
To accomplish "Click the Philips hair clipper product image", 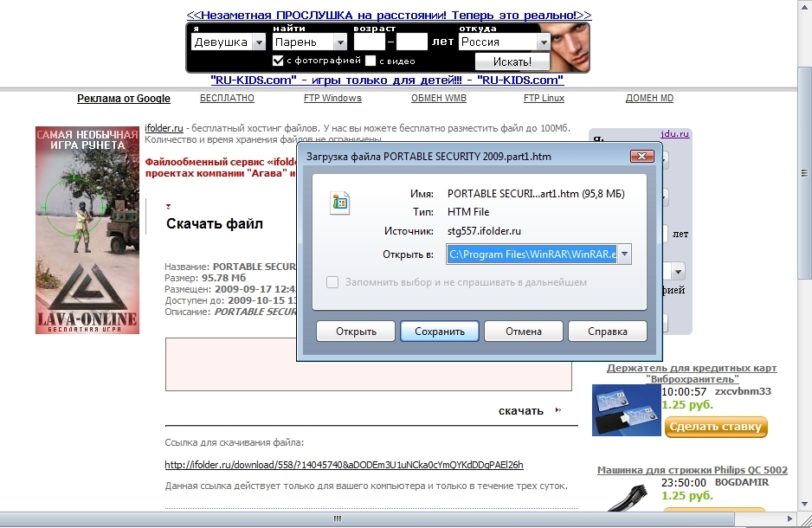I will pos(628,497).
